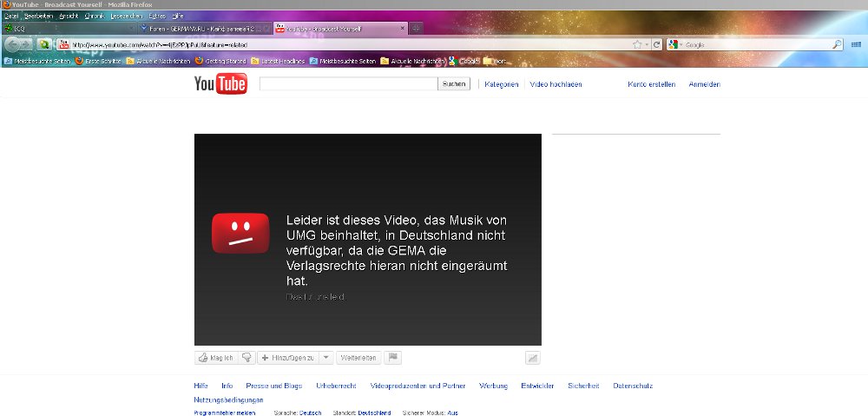Click Konto erstellen link
Image resolution: width=868 pixels, height=416 pixels.
652,84
